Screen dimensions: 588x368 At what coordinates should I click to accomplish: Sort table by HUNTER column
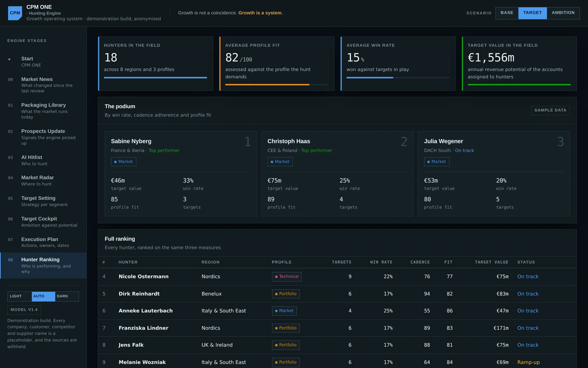(x=128, y=262)
